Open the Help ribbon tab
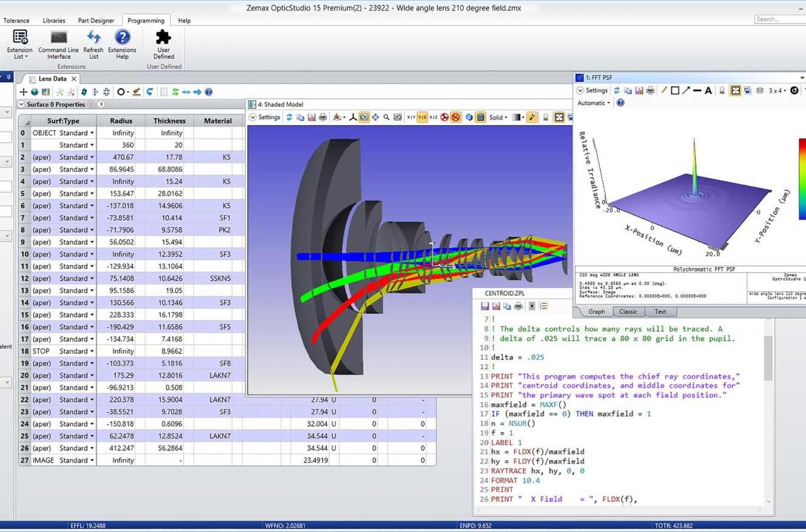 tap(184, 21)
